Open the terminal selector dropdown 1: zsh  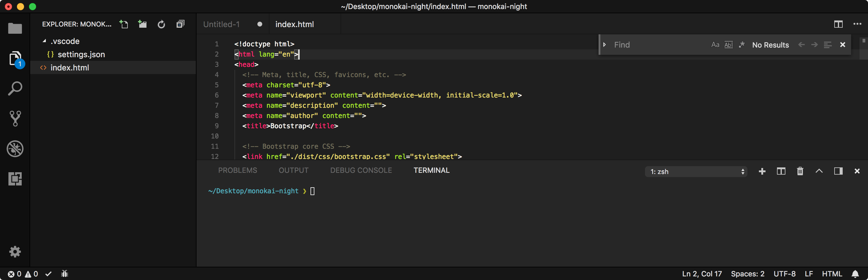coord(696,172)
